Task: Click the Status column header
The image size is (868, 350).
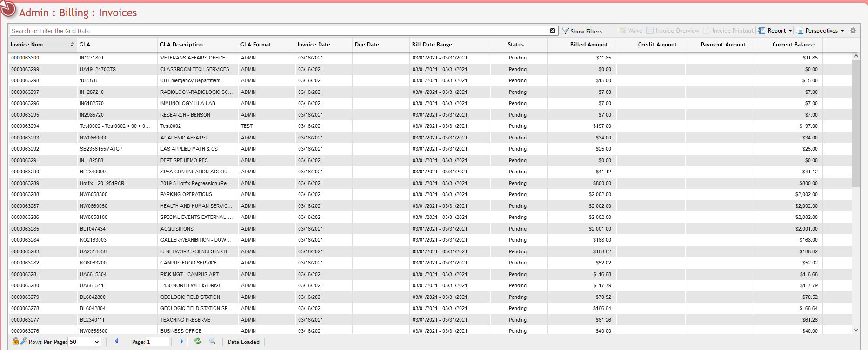Action: click(515, 45)
